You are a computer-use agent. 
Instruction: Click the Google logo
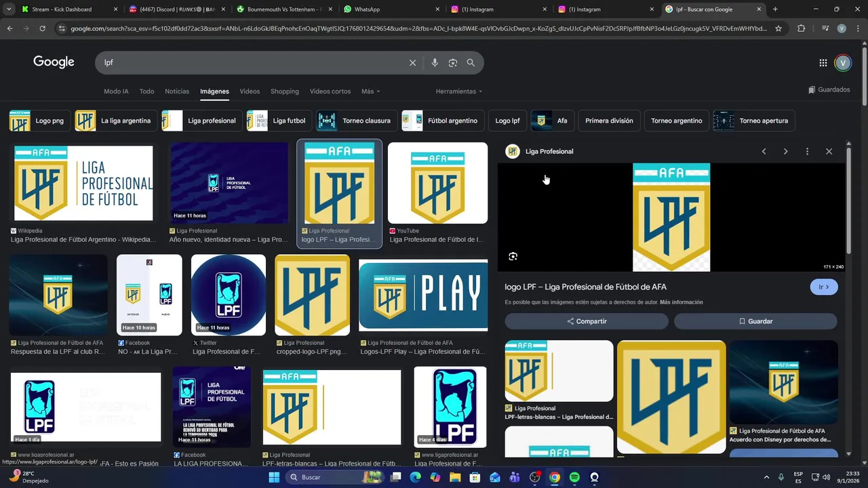coord(54,62)
